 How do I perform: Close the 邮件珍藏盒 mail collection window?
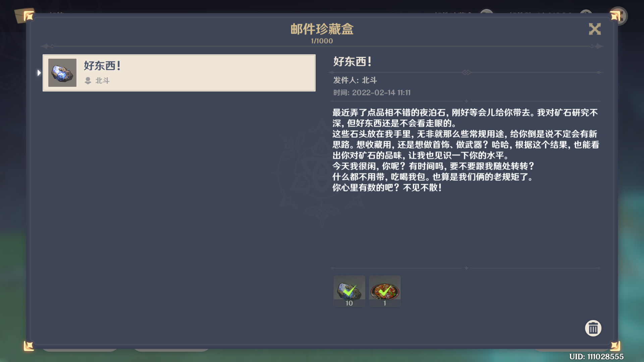click(595, 29)
